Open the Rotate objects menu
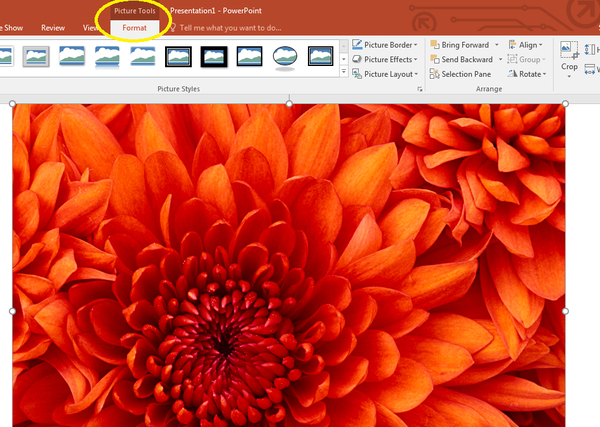 (x=527, y=74)
